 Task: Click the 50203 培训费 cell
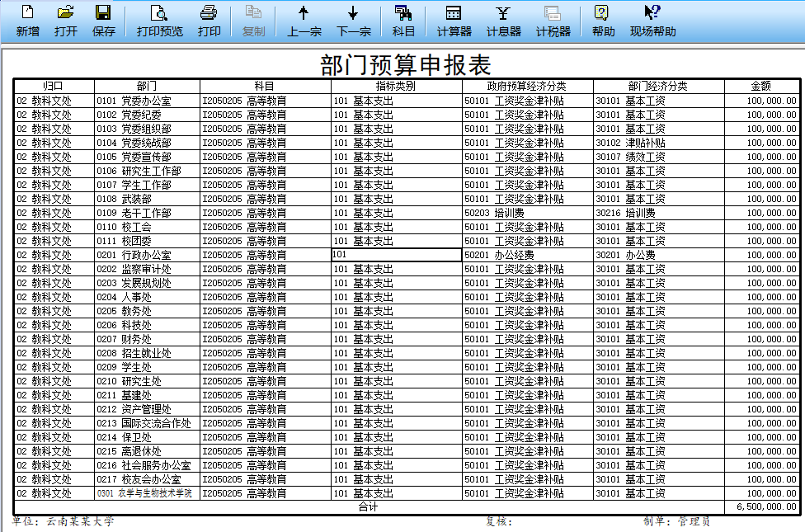tap(527, 214)
